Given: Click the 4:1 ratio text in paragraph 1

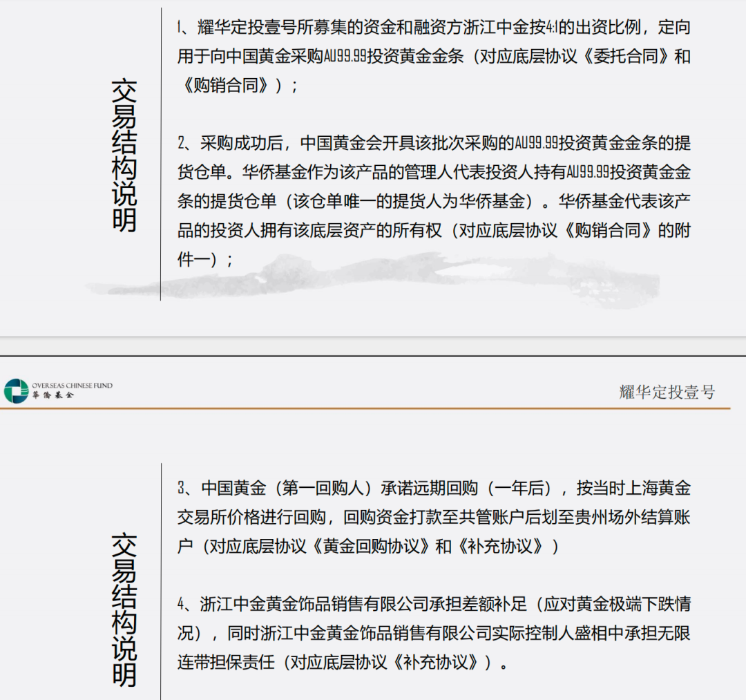Looking at the screenshot, I should coord(552,28).
